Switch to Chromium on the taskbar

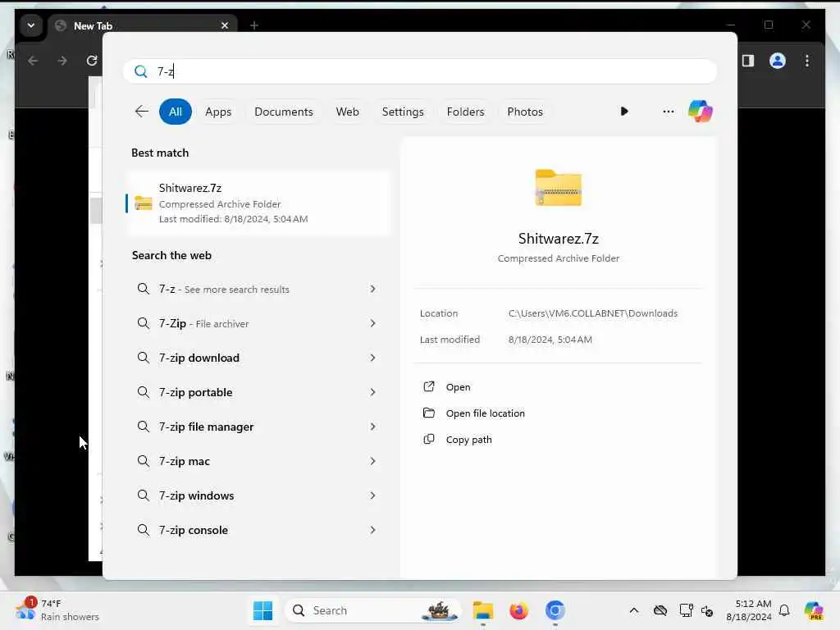coord(555,610)
